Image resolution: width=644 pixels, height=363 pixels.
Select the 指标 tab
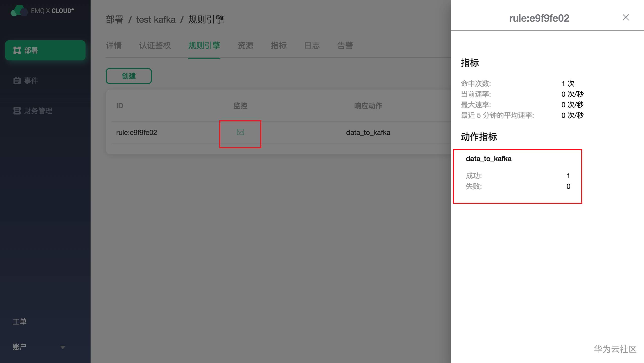click(279, 46)
